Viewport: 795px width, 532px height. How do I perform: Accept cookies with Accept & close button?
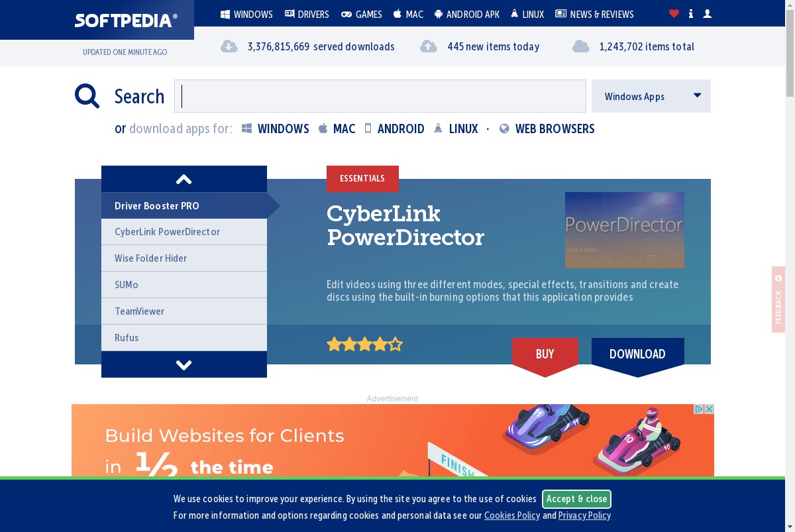[x=576, y=499]
